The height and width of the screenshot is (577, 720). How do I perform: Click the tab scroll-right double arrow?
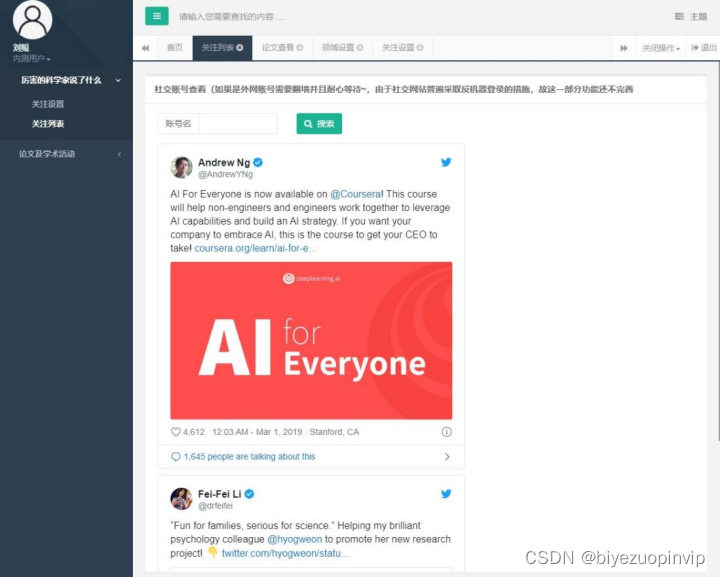click(x=624, y=48)
